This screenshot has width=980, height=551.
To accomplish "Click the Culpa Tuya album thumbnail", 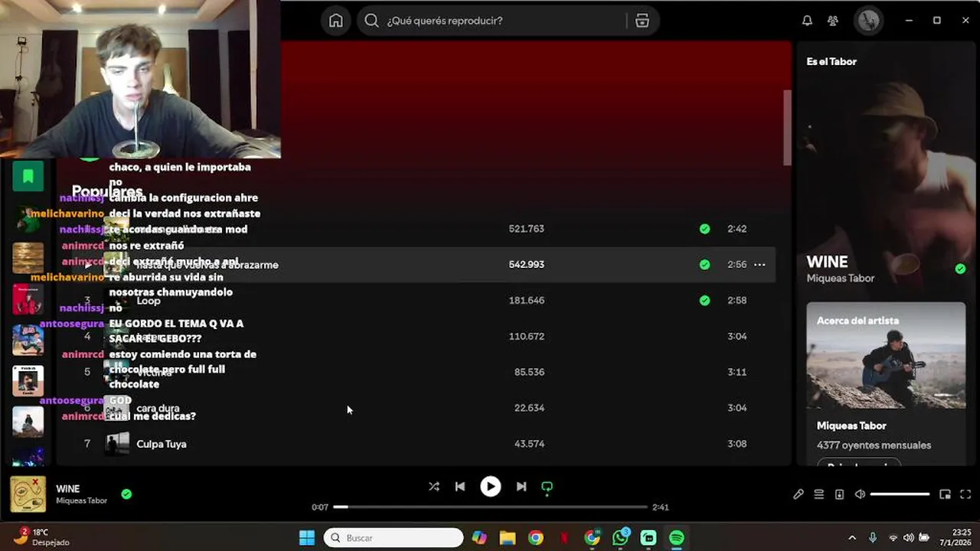I will 117,444.
